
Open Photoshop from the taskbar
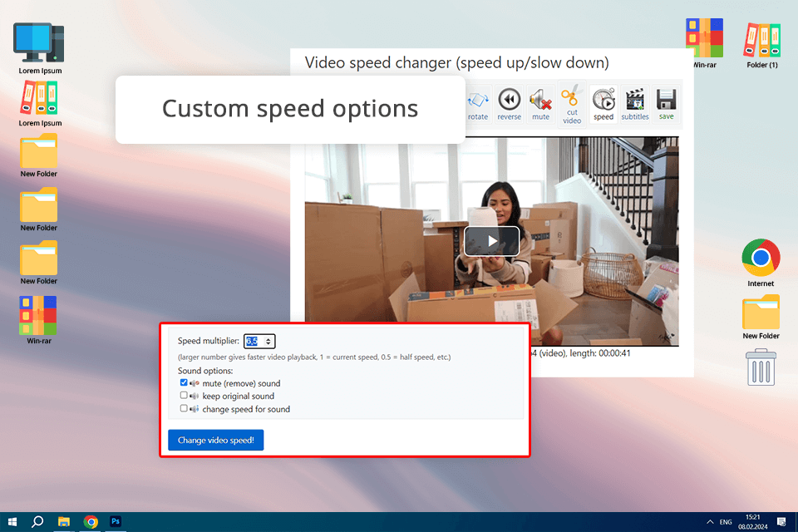pyautogui.click(x=116, y=522)
